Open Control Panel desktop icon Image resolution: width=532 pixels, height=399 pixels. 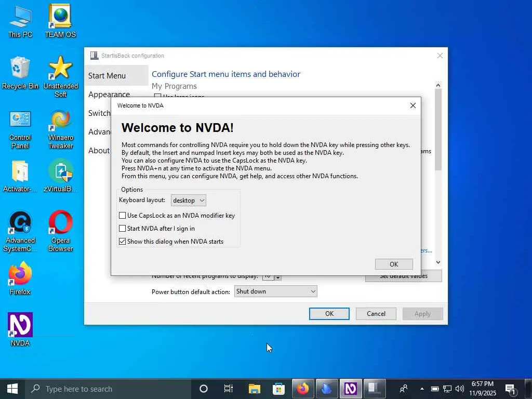[x=20, y=129]
